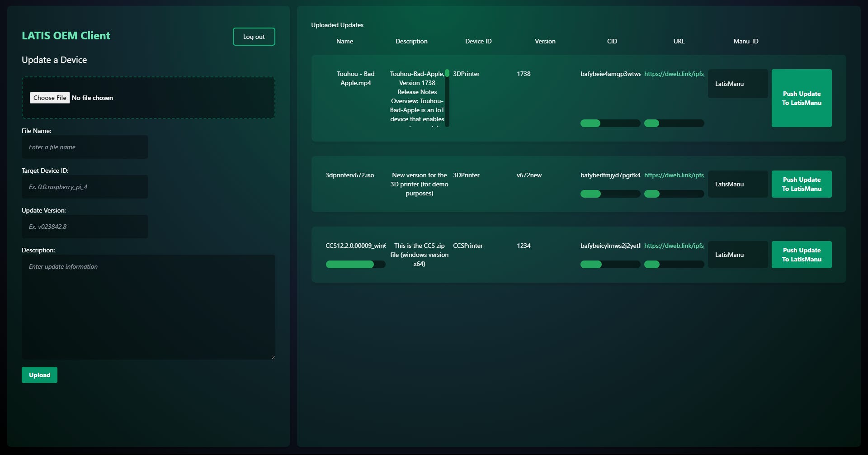Click the horizontal scrollbar under CCS12.2.0.00009 name
This screenshot has width=868, height=455.
coord(350,265)
